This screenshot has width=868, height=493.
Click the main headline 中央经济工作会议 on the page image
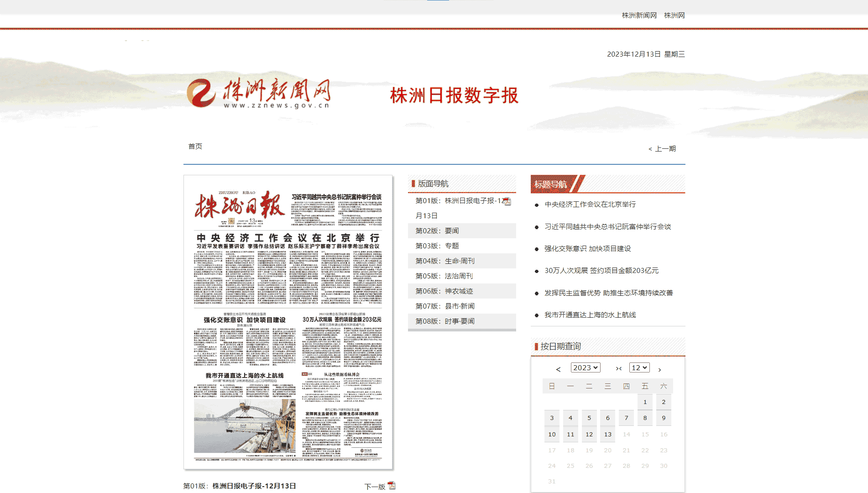tap(288, 238)
